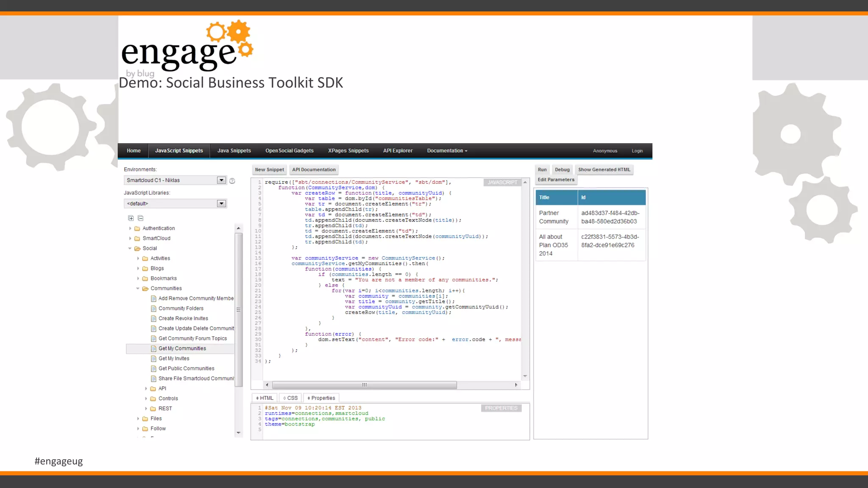Click the Community Folders document icon
Viewport: 868px width, 488px height.
154,309
